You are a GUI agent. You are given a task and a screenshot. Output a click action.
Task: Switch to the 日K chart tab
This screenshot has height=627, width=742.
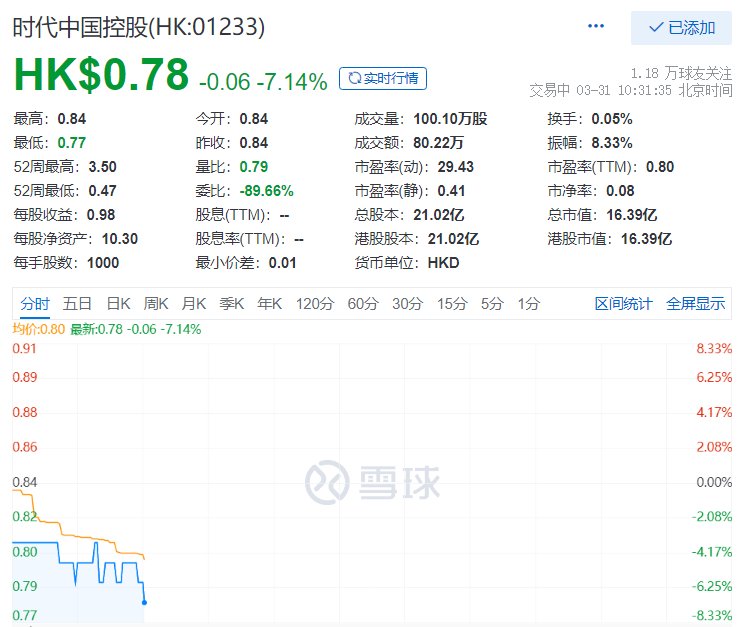[118, 303]
